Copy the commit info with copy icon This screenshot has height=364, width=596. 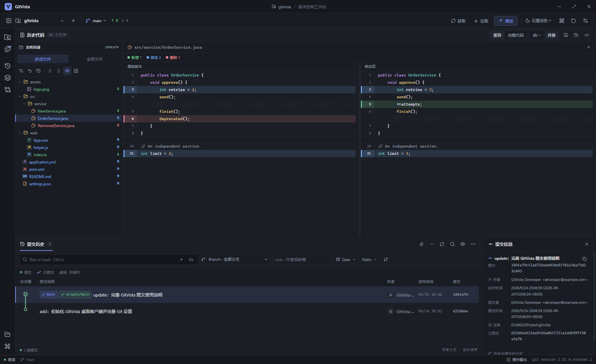click(x=584, y=259)
